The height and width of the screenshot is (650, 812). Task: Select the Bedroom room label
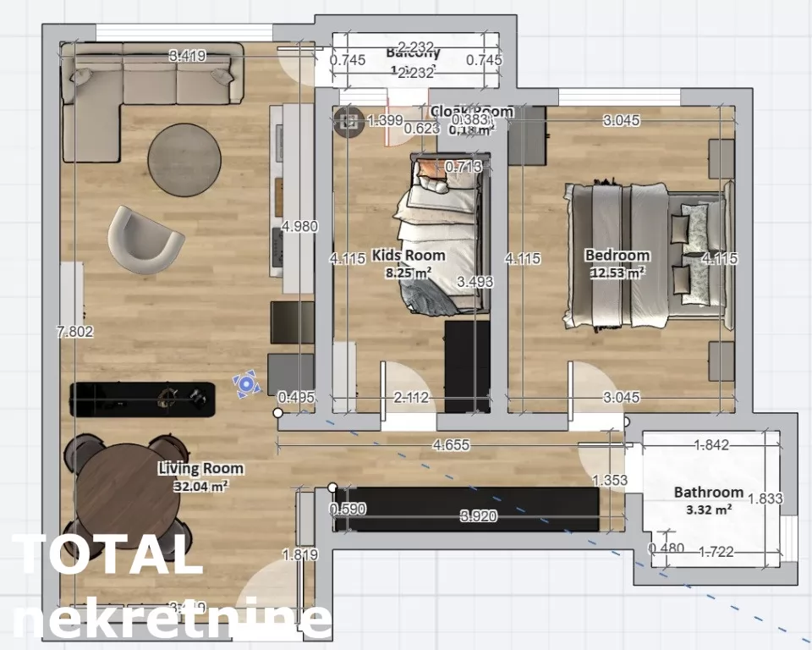click(x=617, y=255)
